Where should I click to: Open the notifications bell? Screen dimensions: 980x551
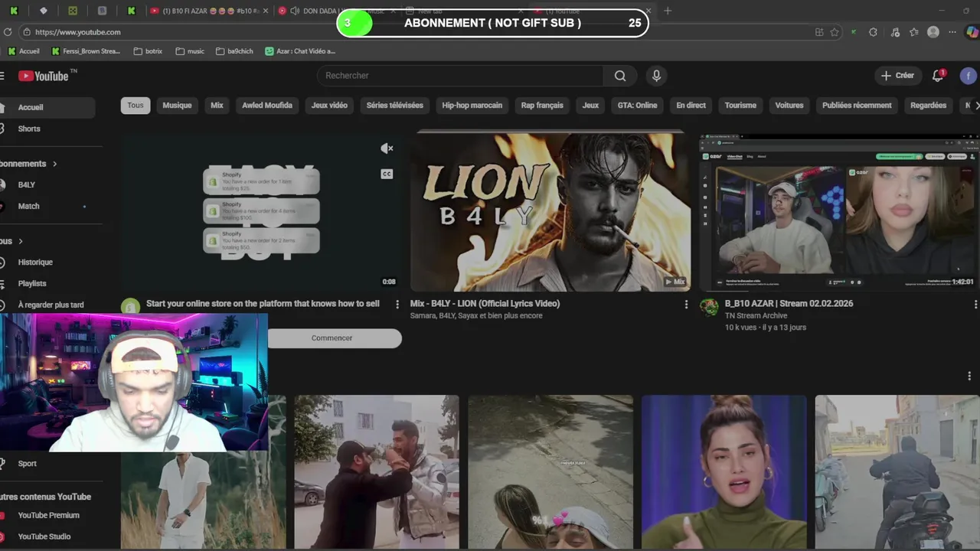click(938, 76)
